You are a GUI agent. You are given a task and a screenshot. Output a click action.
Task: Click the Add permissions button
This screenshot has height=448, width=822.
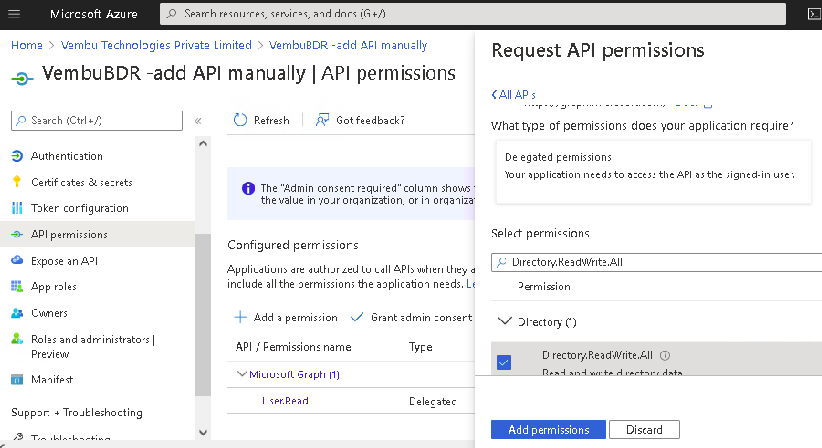(x=548, y=430)
